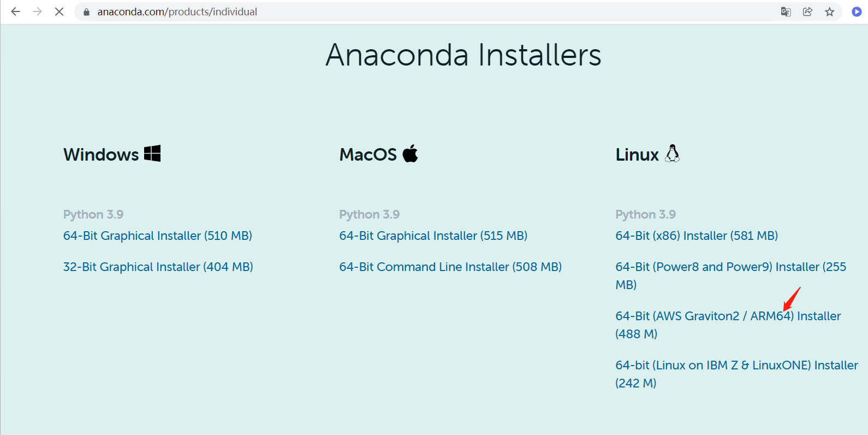Download Windows 32-Bit Graphical Installer
The height and width of the screenshot is (435, 868).
(158, 267)
